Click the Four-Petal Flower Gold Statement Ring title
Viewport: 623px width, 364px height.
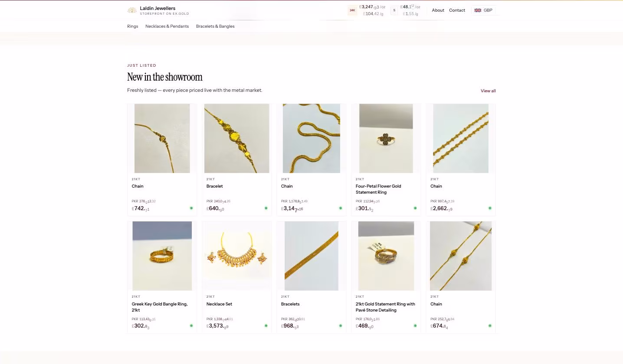click(378, 189)
